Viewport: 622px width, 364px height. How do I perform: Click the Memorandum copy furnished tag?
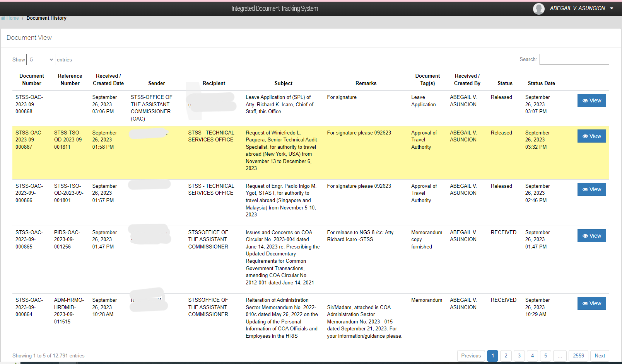click(427, 240)
